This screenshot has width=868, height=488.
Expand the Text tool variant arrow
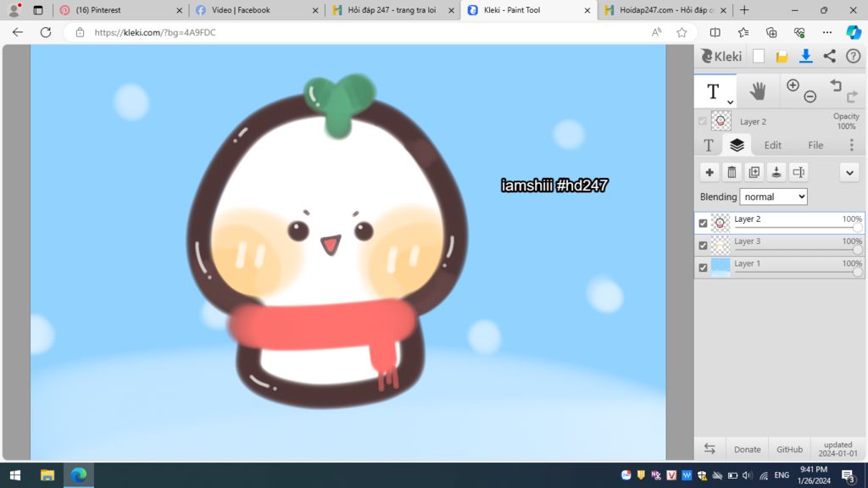730,102
